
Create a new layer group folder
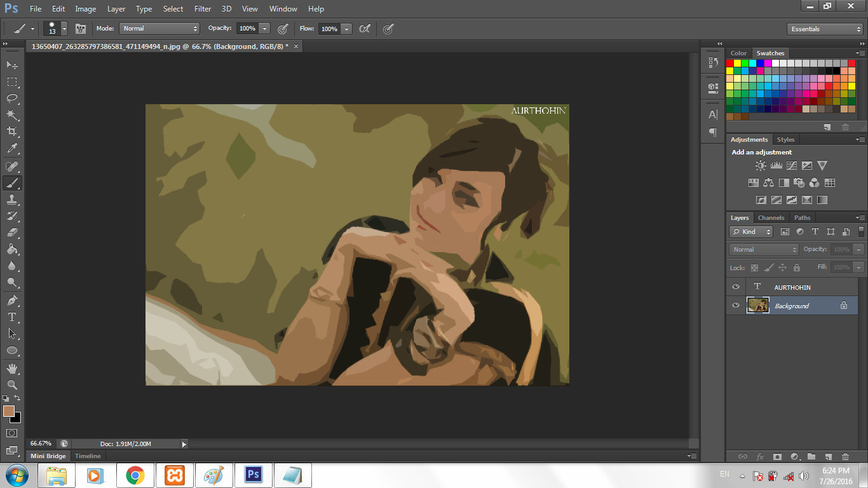click(811, 456)
